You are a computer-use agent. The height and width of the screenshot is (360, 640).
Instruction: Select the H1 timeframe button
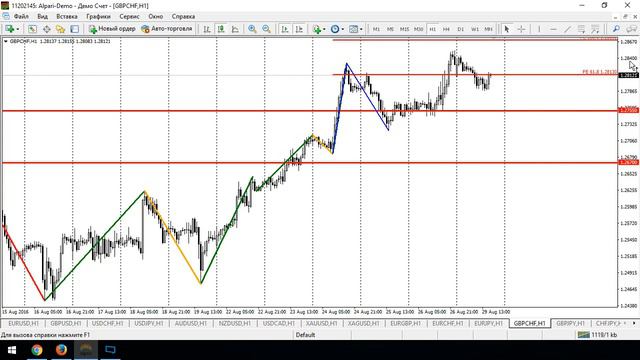tap(433, 29)
